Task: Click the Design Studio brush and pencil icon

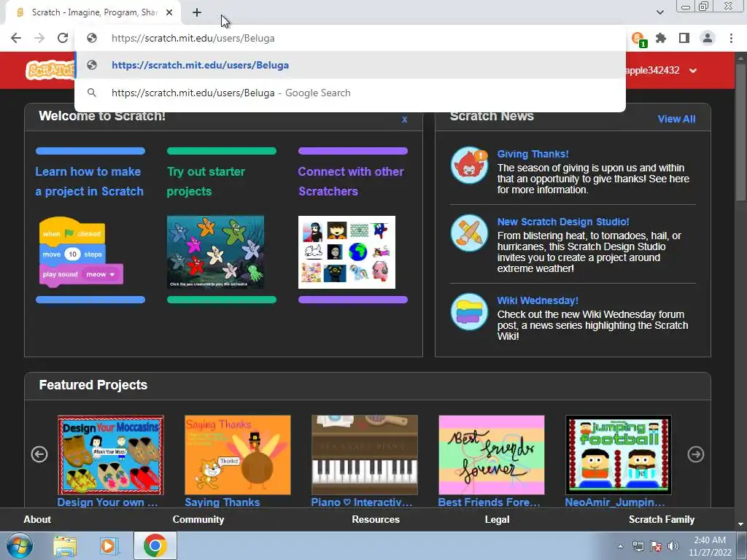Action: [469, 233]
